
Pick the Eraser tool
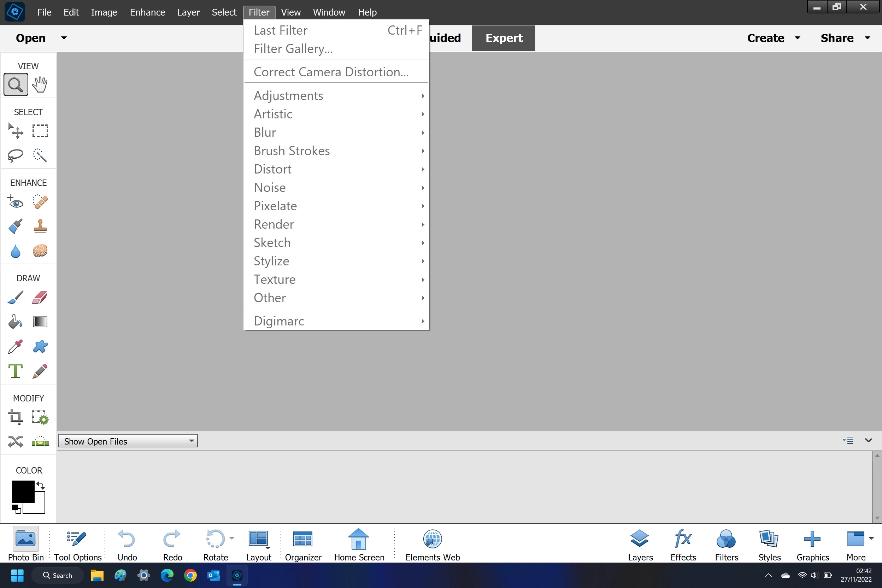tap(40, 298)
